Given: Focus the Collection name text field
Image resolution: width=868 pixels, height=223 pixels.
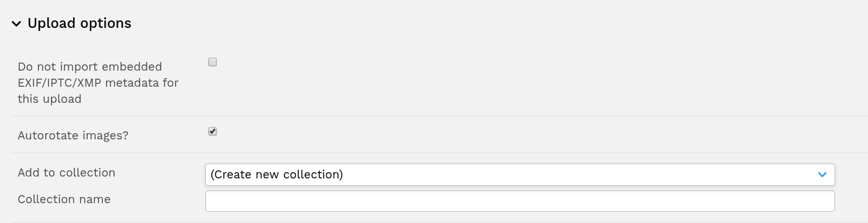Looking at the screenshot, I should (x=520, y=201).
